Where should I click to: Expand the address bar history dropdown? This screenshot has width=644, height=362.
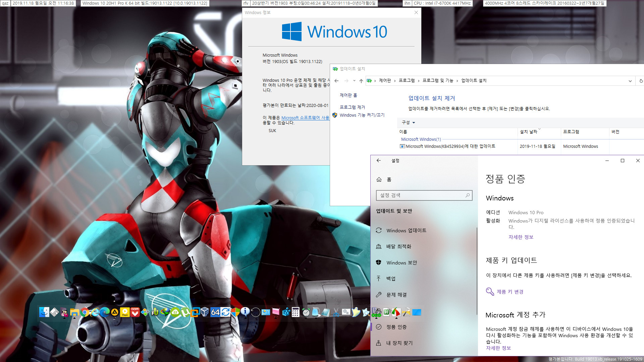(x=630, y=81)
